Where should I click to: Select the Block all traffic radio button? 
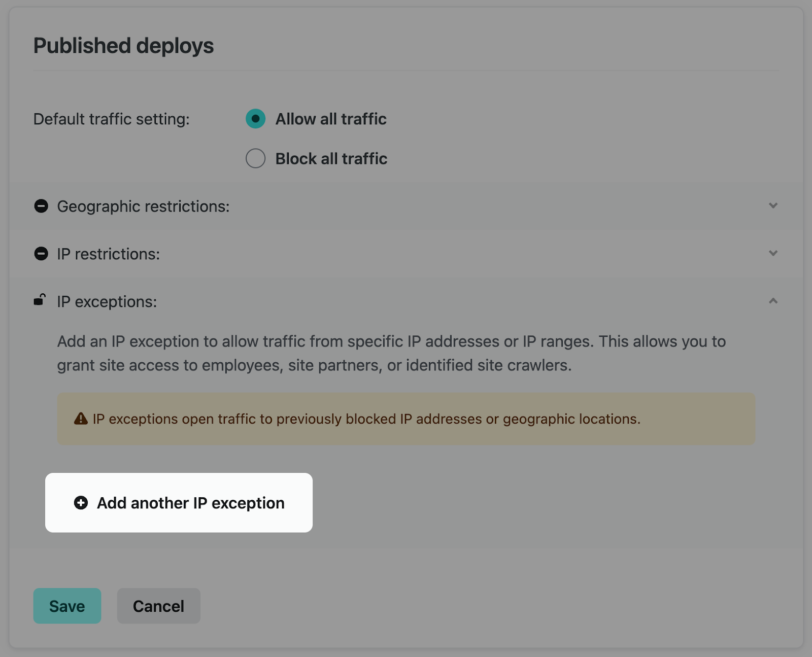[255, 158]
